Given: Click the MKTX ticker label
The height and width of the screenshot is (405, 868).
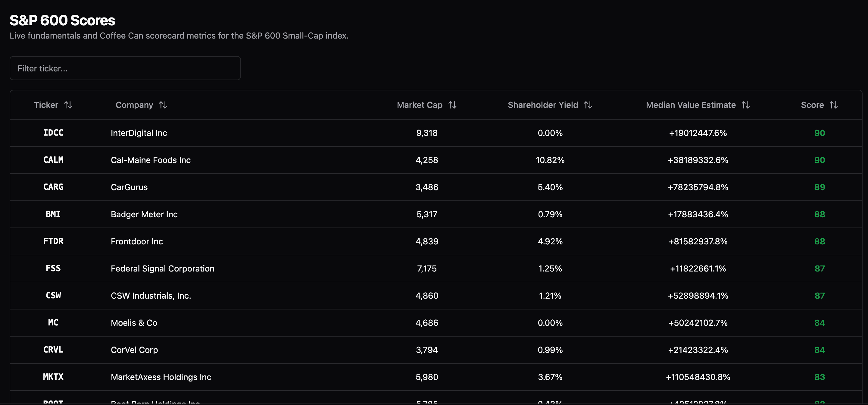Looking at the screenshot, I should click(x=53, y=377).
